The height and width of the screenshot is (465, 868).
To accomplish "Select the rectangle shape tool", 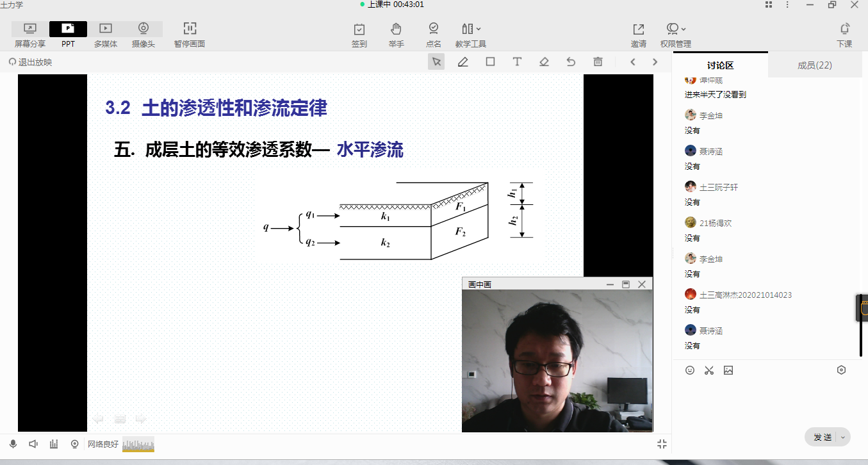I will pyautogui.click(x=490, y=62).
